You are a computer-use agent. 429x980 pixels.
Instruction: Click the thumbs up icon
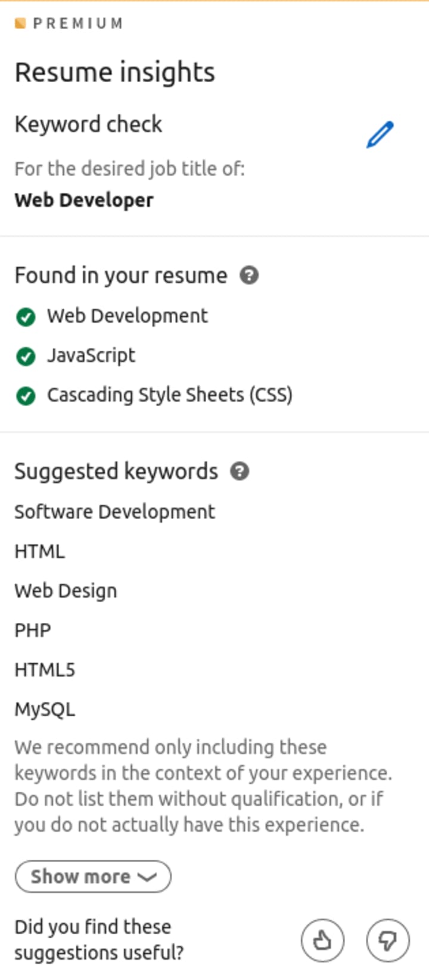pos(322,940)
